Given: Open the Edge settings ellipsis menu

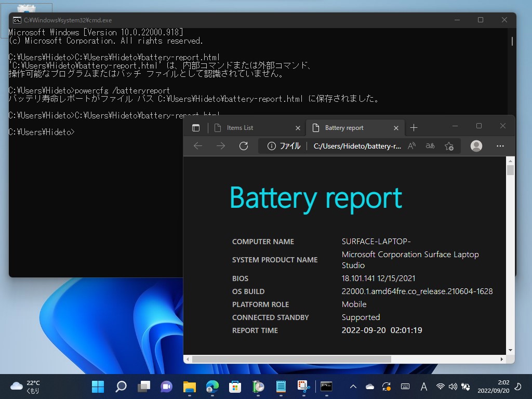Looking at the screenshot, I should 500,146.
